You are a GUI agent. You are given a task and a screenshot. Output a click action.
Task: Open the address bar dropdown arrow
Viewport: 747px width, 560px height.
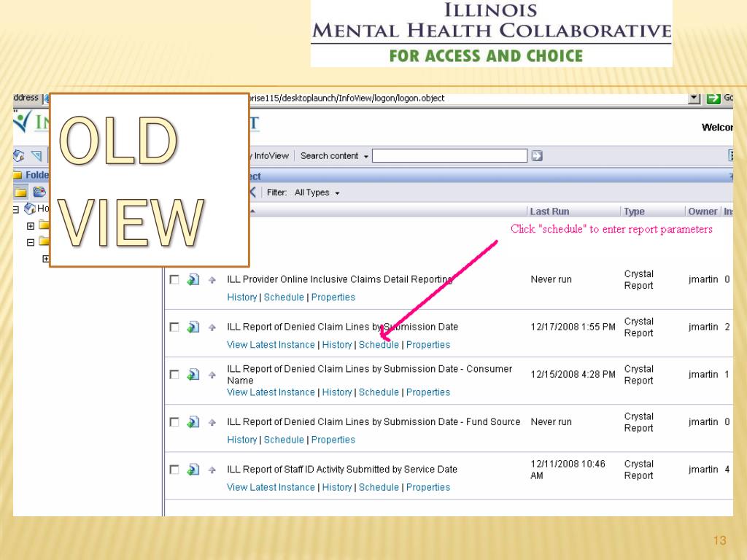694,98
